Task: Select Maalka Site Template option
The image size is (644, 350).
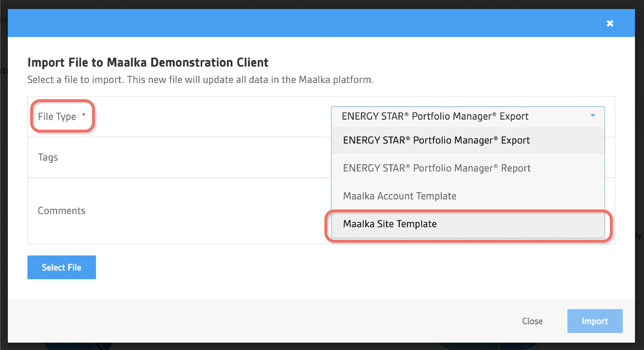Action: coord(468,224)
